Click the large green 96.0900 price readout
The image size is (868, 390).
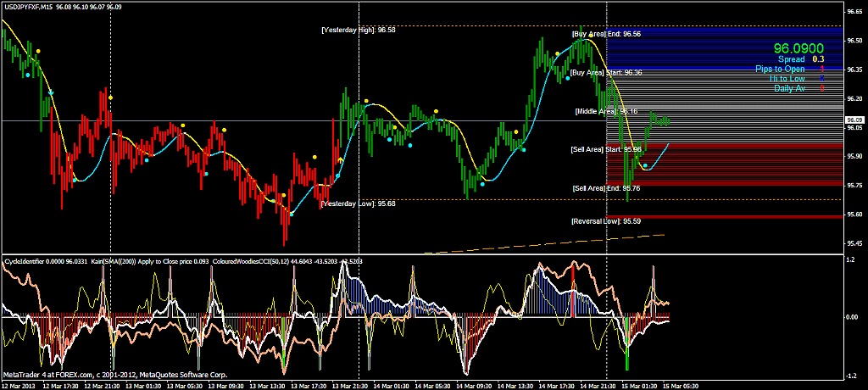[798, 49]
